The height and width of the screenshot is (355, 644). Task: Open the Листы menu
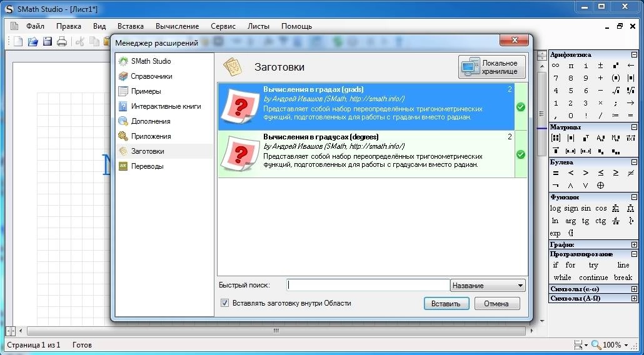258,26
